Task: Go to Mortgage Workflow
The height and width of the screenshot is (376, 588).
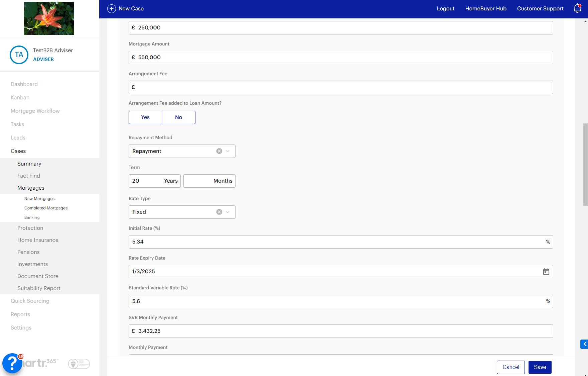Action: (35, 111)
